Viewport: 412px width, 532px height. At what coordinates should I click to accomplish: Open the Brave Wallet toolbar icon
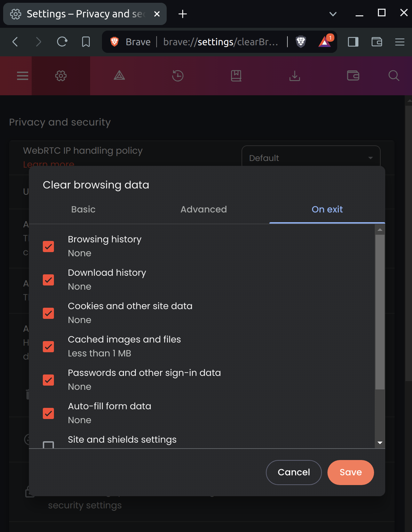[377, 42]
